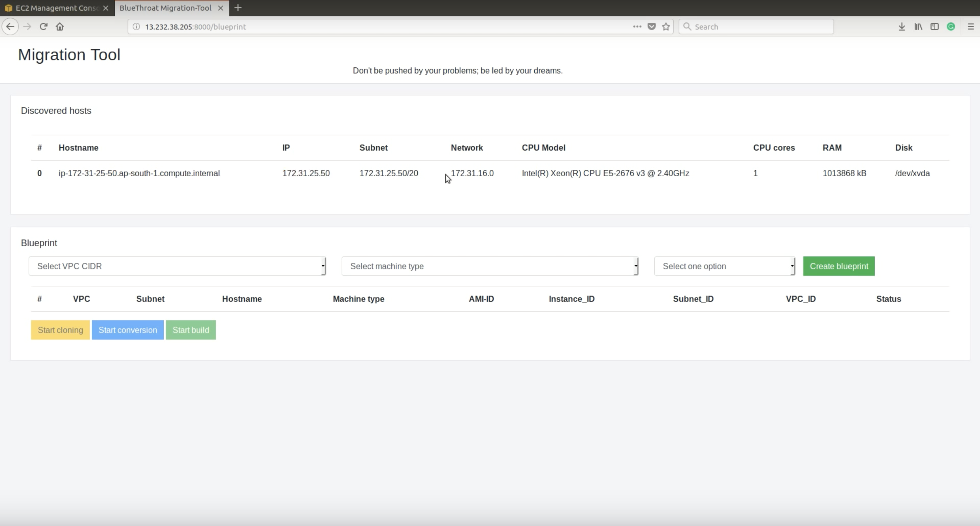
Task: Open the tracking protection shield icon
Action: click(651, 26)
